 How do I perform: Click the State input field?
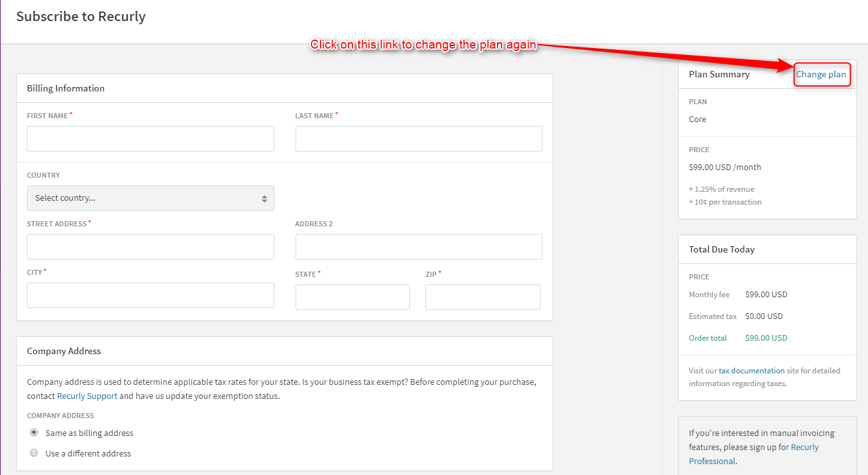pyautogui.click(x=352, y=297)
